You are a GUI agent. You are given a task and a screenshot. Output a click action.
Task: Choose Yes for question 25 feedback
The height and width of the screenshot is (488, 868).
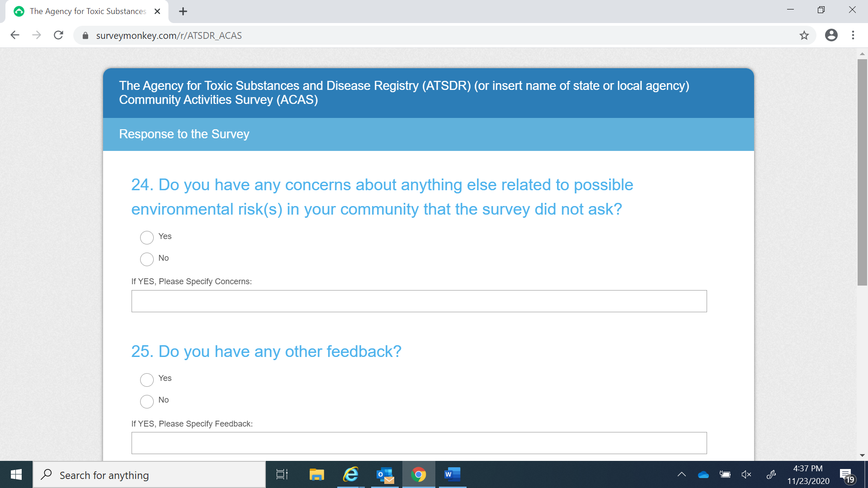(x=147, y=380)
